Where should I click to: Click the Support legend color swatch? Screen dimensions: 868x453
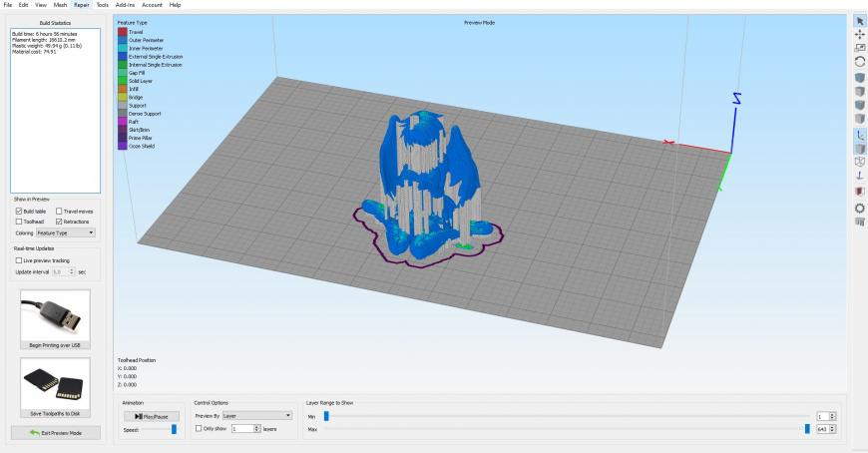coord(123,105)
